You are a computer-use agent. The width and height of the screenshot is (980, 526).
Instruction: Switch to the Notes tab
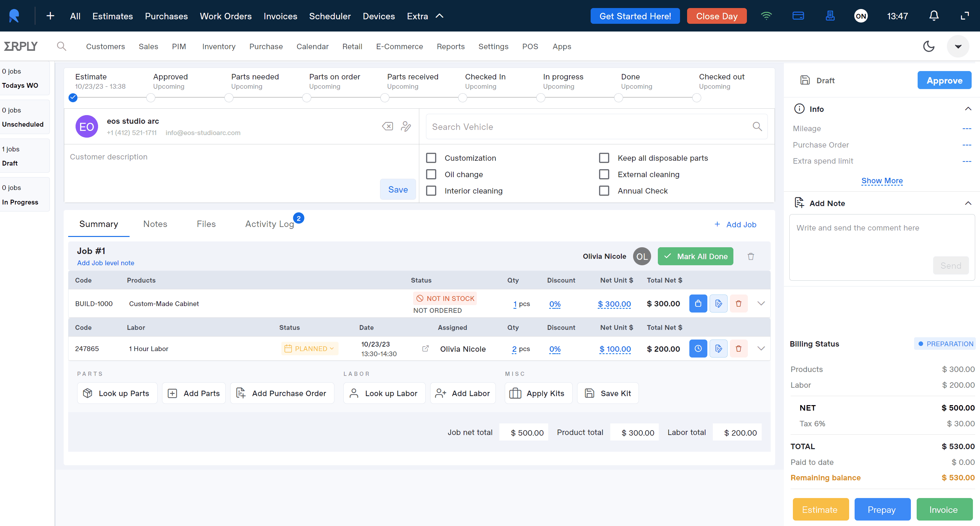(155, 223)
